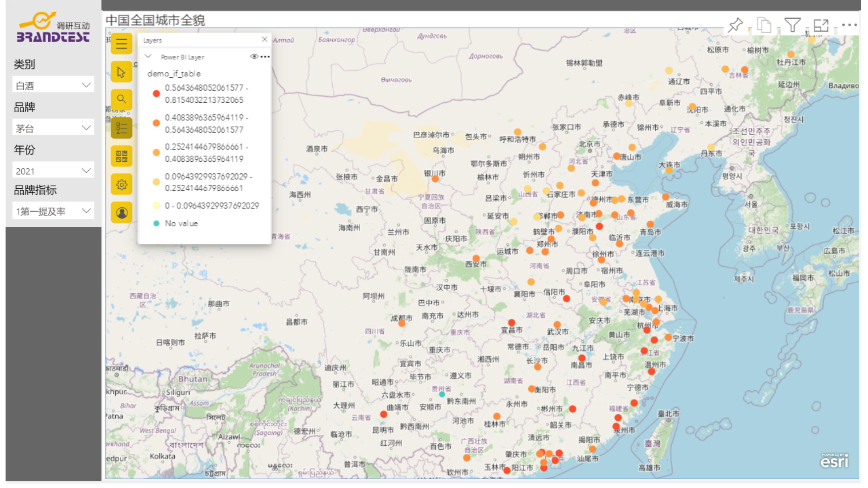Viewport: 868px width, 488px height.
Task: Click the 北京市 map label
Action: tap(590, 144)
